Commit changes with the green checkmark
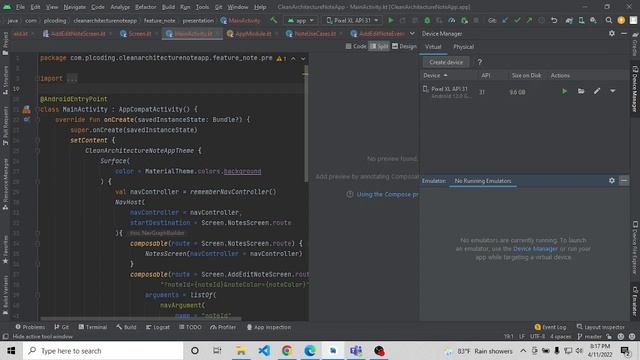Image resolution: width=640 pixels, height=360 pixels. 517,20
